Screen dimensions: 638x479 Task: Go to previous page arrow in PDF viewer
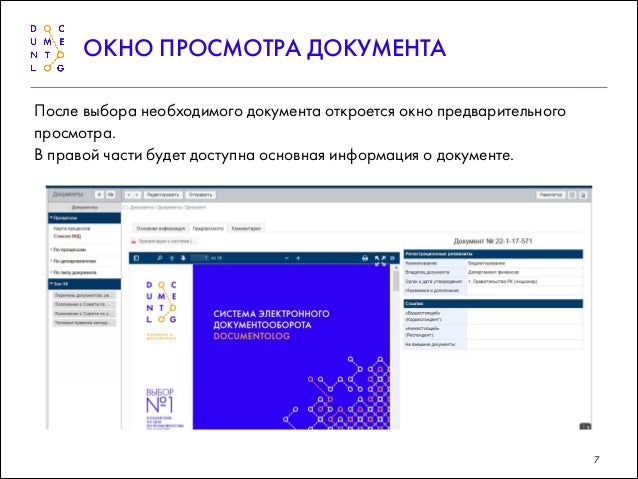172,258
